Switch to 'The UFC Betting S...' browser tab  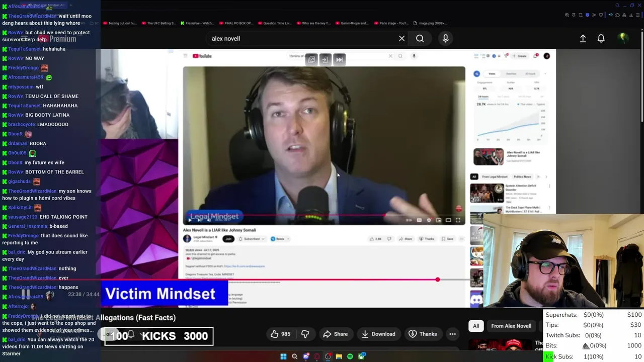point(158,23)
